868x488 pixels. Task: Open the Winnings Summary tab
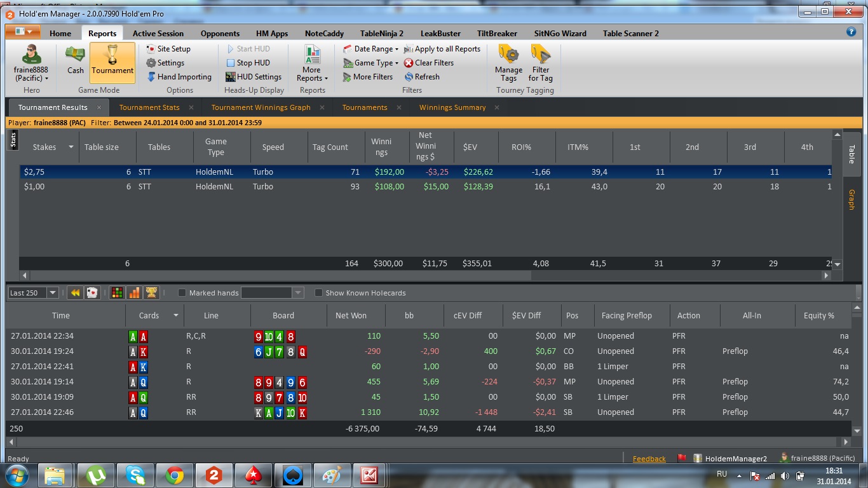pos(452,107)
